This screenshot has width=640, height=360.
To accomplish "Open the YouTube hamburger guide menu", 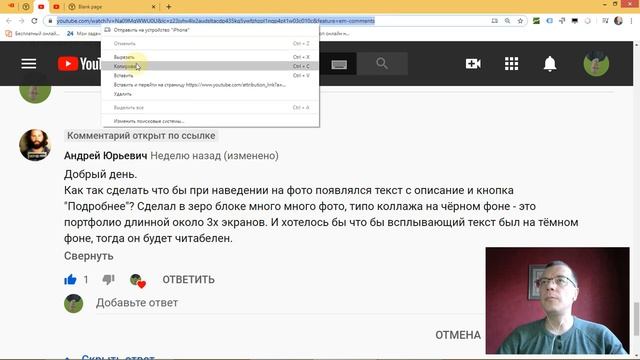I will tap(29, 64).
